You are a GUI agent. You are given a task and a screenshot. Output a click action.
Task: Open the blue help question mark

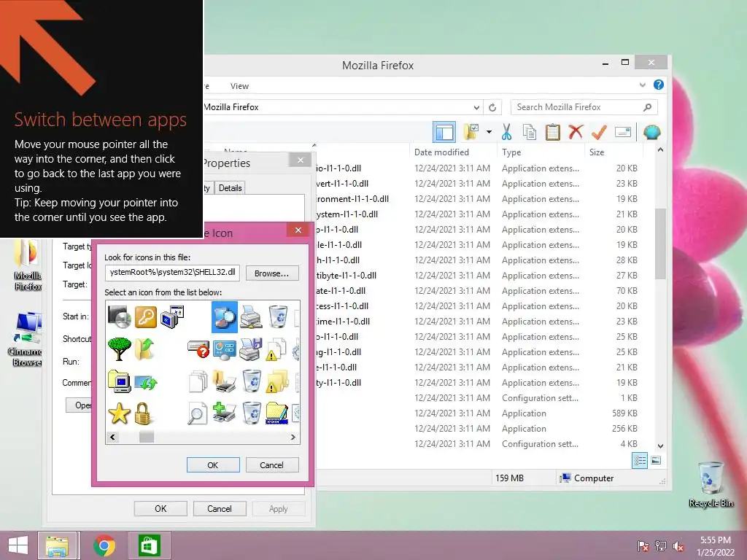(659, 85)
